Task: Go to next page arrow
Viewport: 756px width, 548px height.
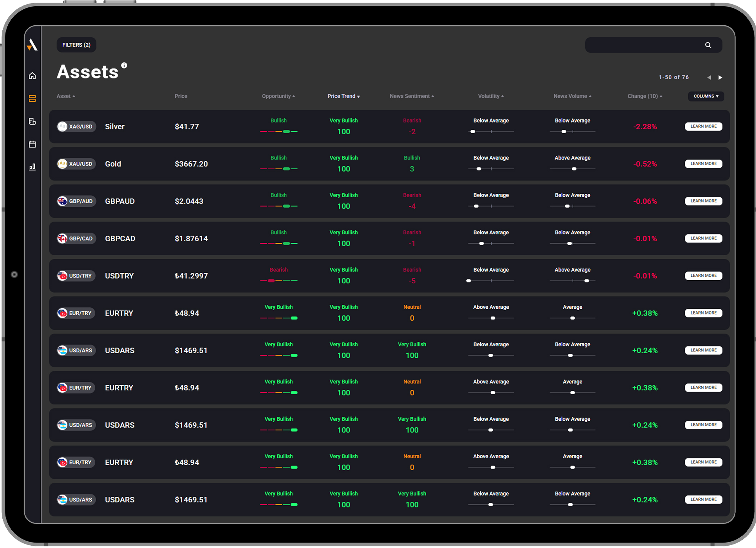Action: click(x=720, y=77)
